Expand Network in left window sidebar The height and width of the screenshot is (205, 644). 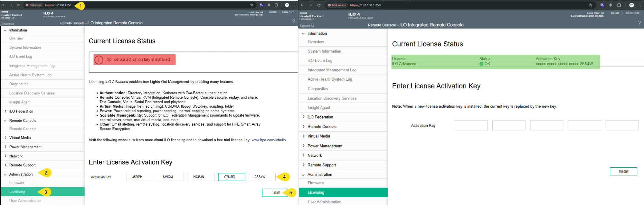click(5, 156)
